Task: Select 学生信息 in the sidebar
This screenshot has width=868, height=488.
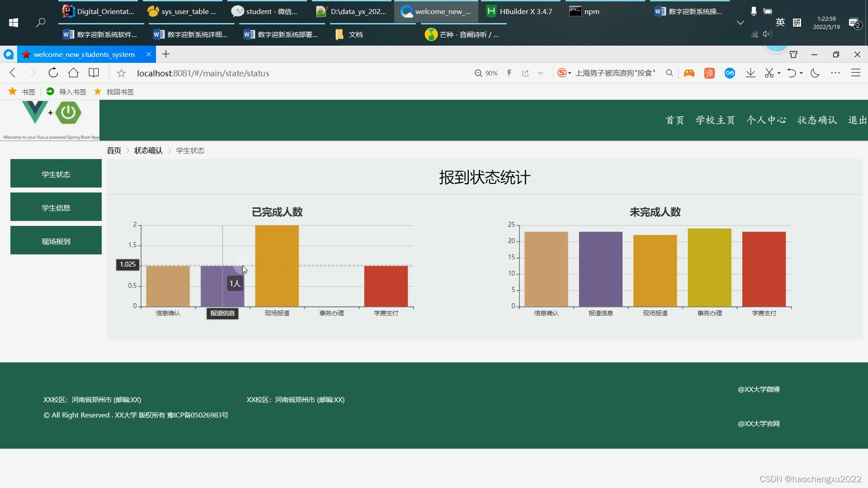Action: pyautogui.click(x=56, y=207)
